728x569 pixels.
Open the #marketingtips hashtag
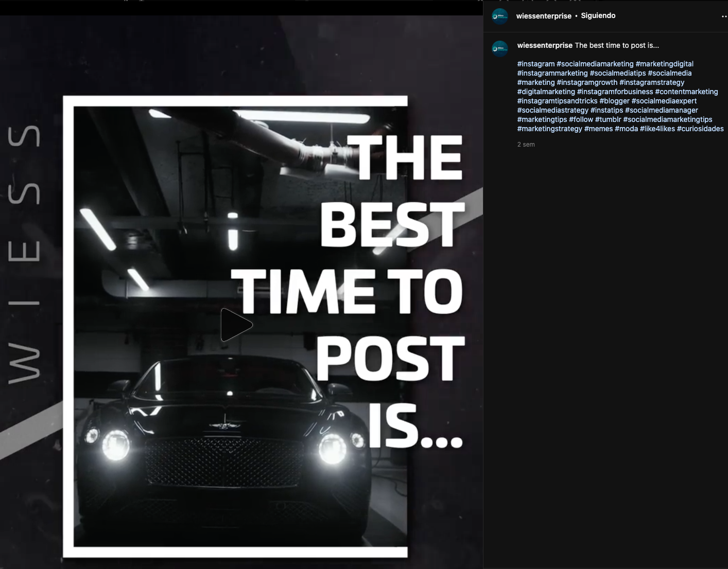tap(542, 119)
